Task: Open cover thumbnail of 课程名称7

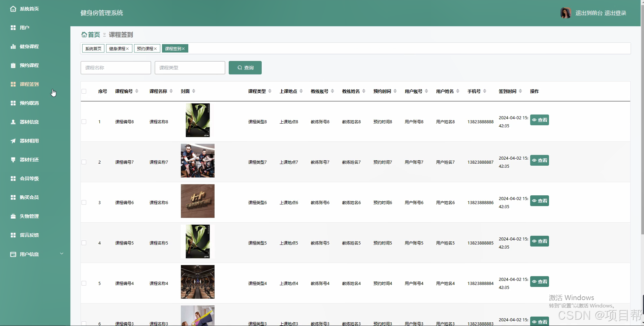Action: click(x=198, y=161)
